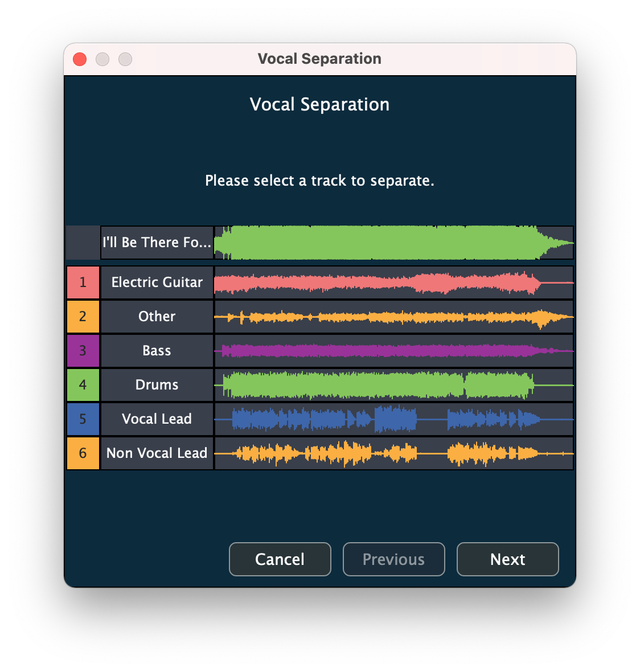Close the Vocal Separation window
640x672 pixels.
(x=80, y=59)
